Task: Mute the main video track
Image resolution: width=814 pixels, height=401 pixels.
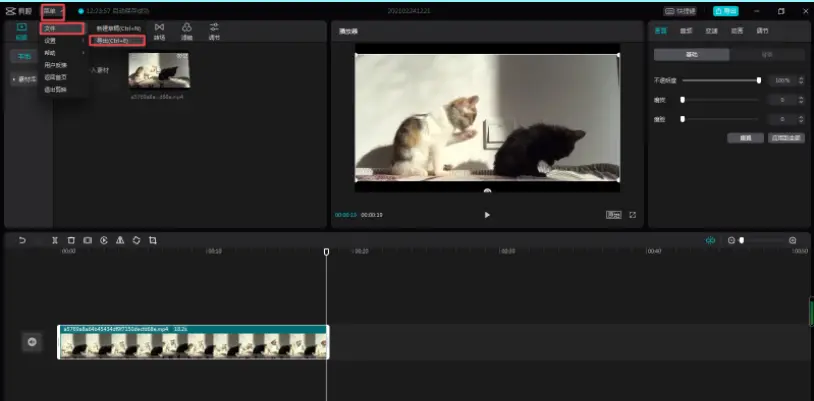Action: 32,342
